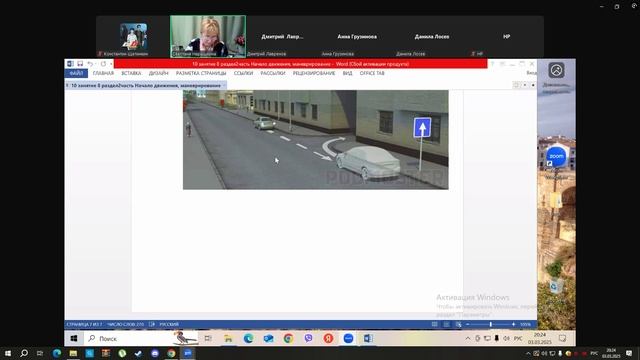Switch to the ГЛАВНАЯ ribbon tab

point(103,73)
